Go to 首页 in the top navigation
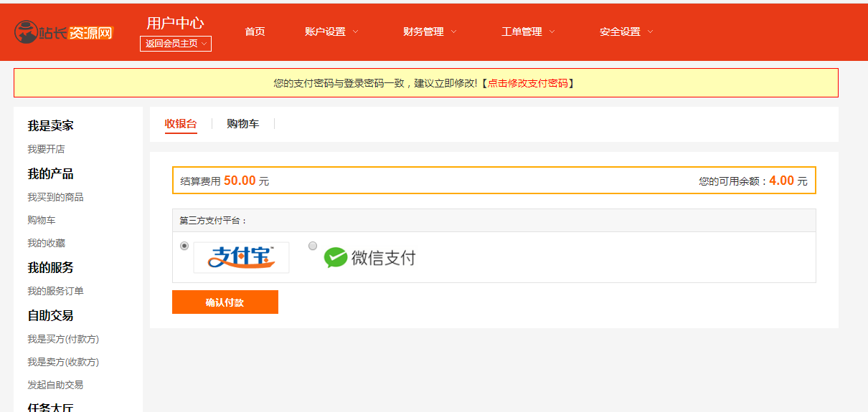Viewport: 868px width, 412px height. tap(255, 32)
